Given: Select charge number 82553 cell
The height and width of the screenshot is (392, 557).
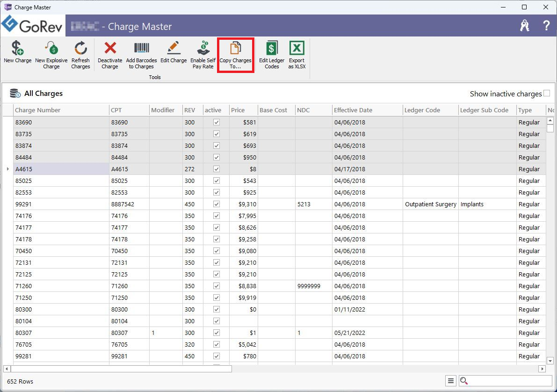Looking at the screenshot, I should [x=61, y=192].
